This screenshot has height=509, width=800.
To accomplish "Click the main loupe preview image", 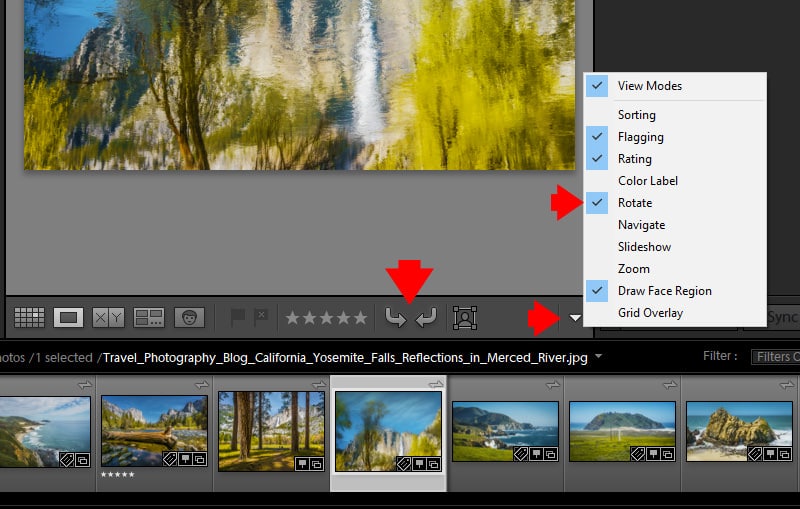I will [299, 85].
